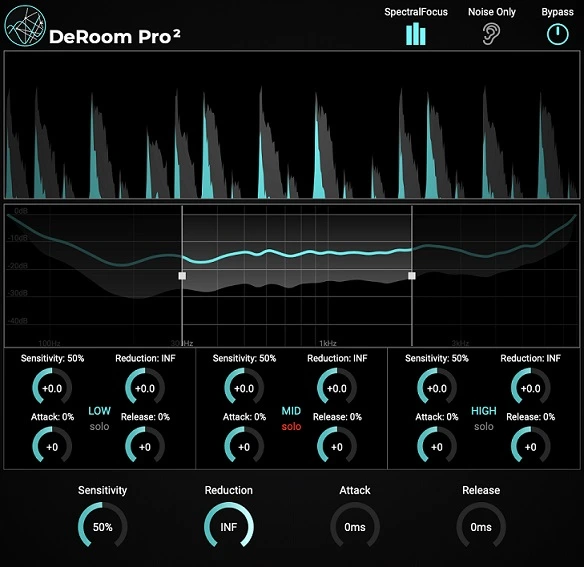Click the MID band 'Sensitivity: 50%' label

pyautogui.click(x=244, y=358)
